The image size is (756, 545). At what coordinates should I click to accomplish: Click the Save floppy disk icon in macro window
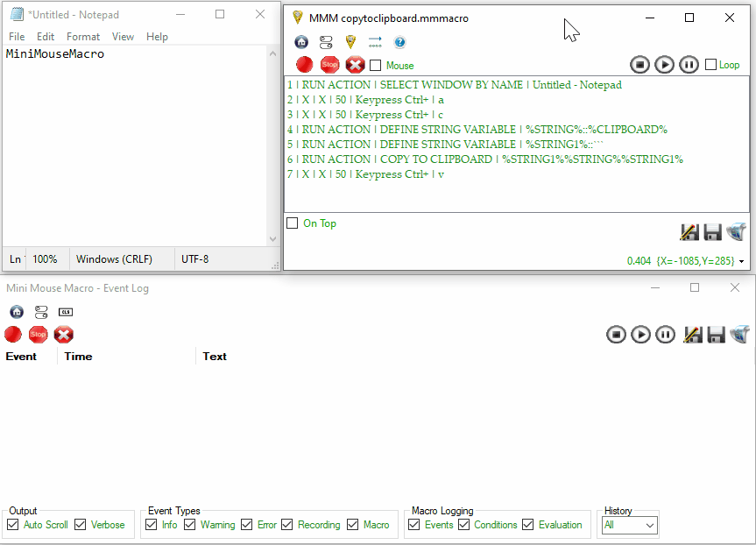[712, 232]
